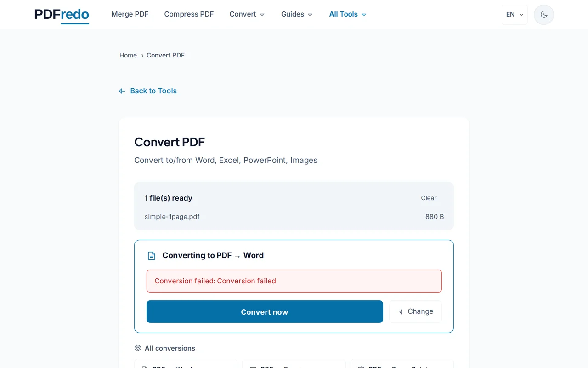Click the left arrow icon beside Back to Tools
The height and width of the screenshot is (368, 588).
[x=122, y=91]
